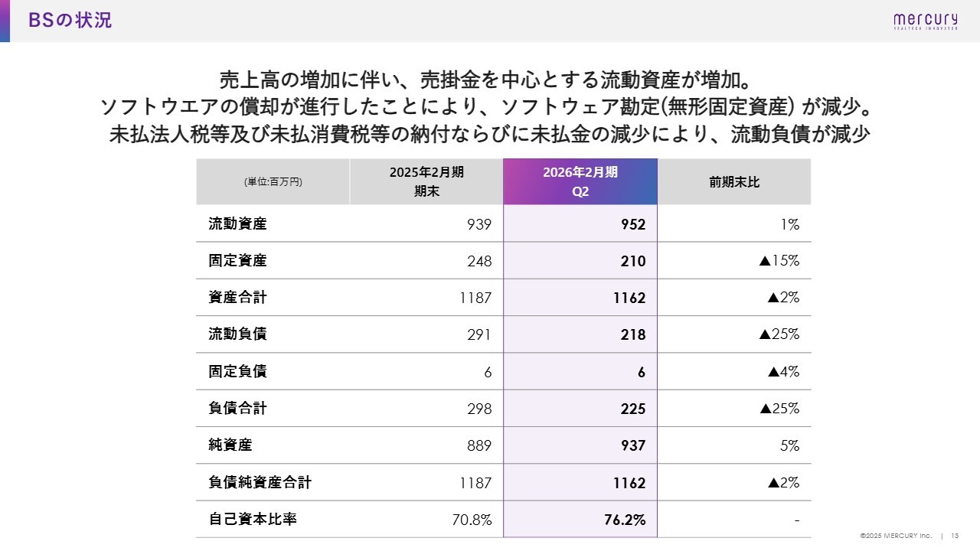Image resolution: width=980 pixels, height=551 pixels.
Task: Select the "2025年2月期 期末" column header
Action: [x=426, y=182]
